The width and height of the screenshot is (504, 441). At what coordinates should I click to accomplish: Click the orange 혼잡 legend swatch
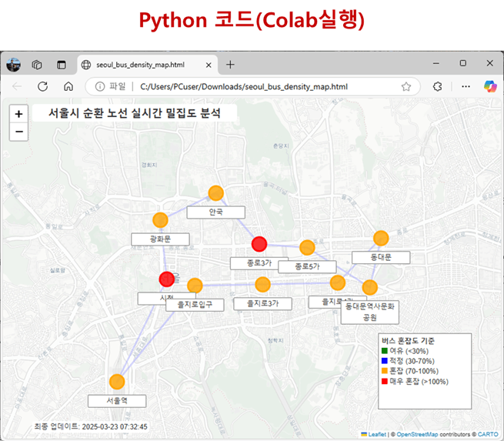pos(385,371)
